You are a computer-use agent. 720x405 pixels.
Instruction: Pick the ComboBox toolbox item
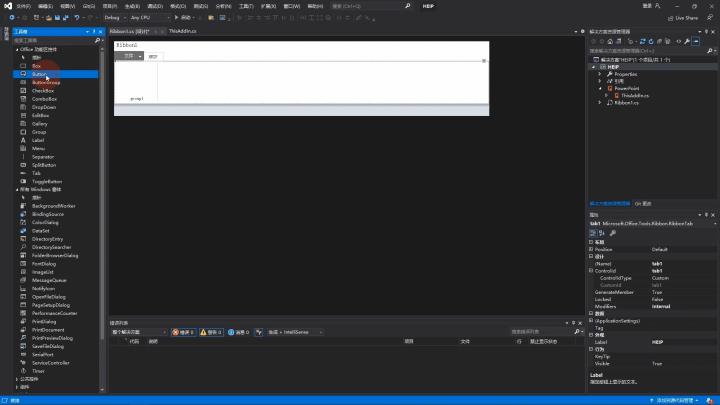click(x=44, y=99)
